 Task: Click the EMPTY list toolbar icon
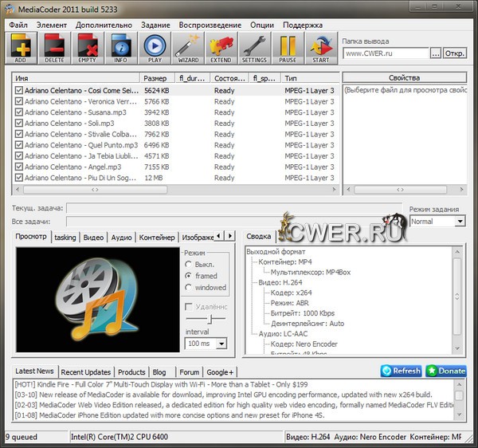[88, 48]
